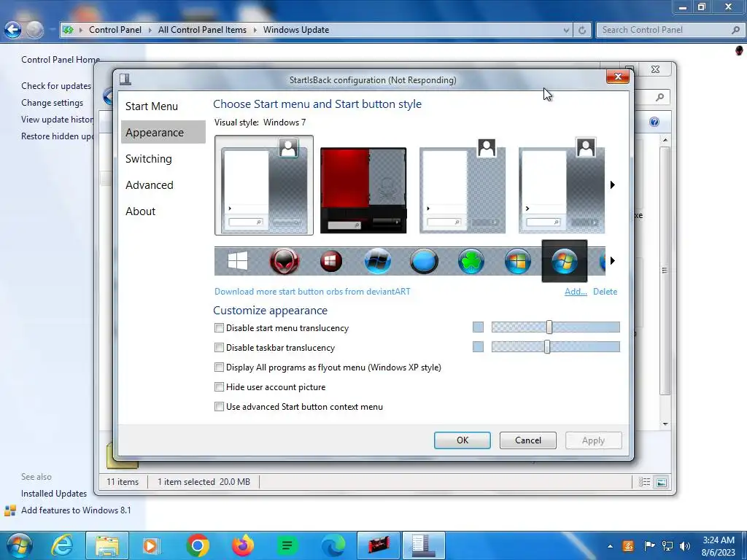The width and height of the screenshot is (747, 560).
Task: Pick the third translucent start menu style
Action: [x=462, y=186]
